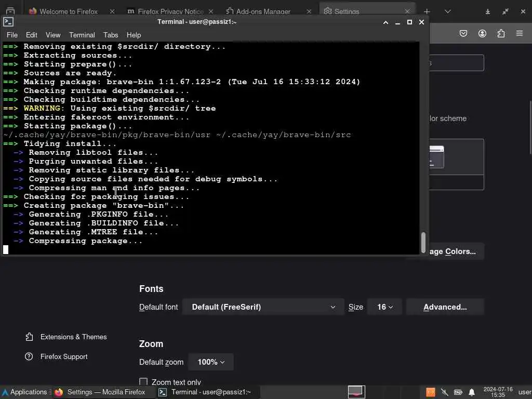Click the workspace switcher in the panel

coord(356,392)
